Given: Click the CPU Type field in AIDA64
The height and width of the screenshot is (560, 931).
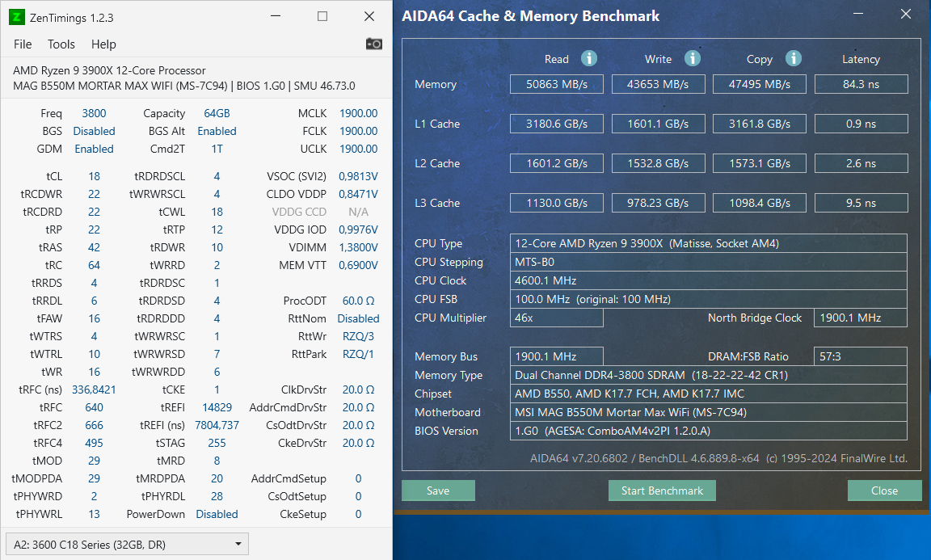Looking at the screenshot, I should [708, 243].
